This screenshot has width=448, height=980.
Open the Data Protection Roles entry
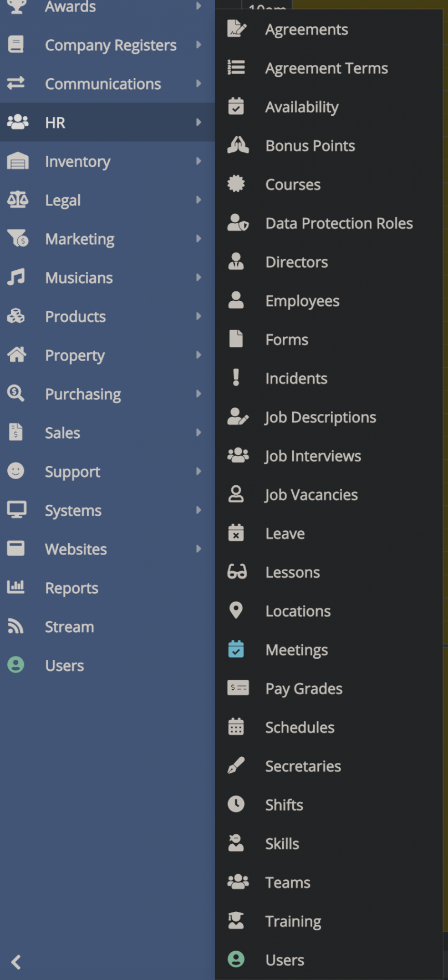point(339,223)
